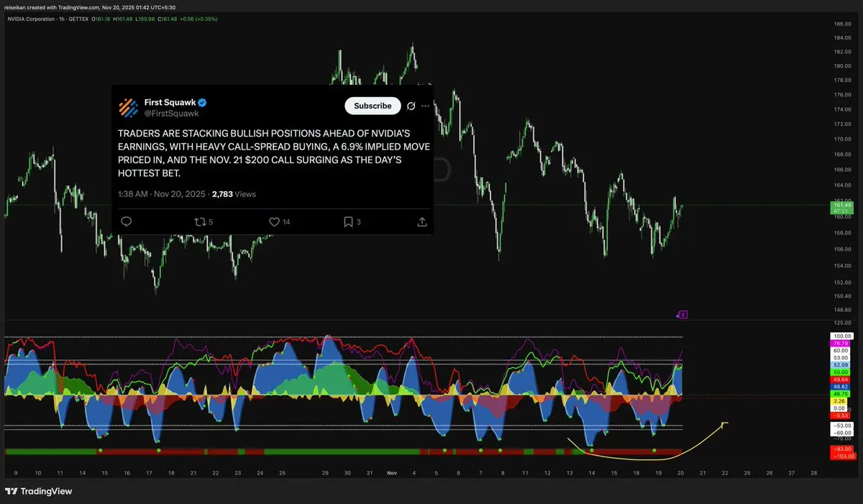Click the First Squawk profile avatar
Screen dimensions: 863x504
click(129, 107)
